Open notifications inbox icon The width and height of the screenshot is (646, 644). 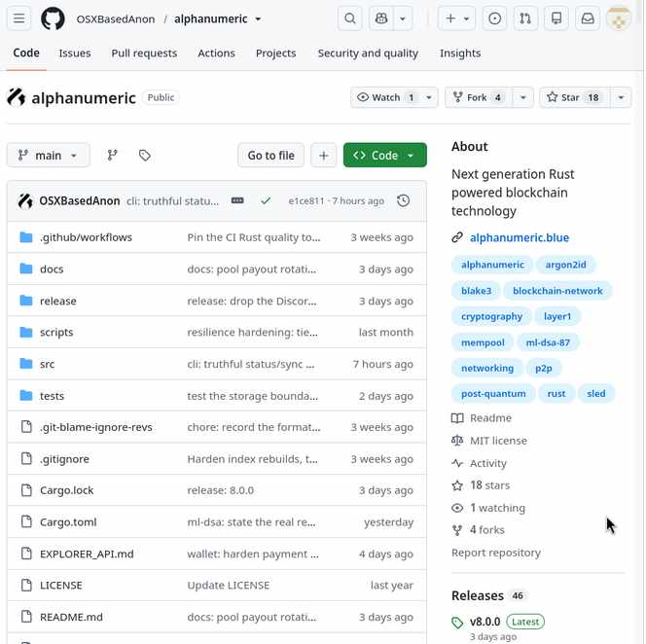coord(588,18)
